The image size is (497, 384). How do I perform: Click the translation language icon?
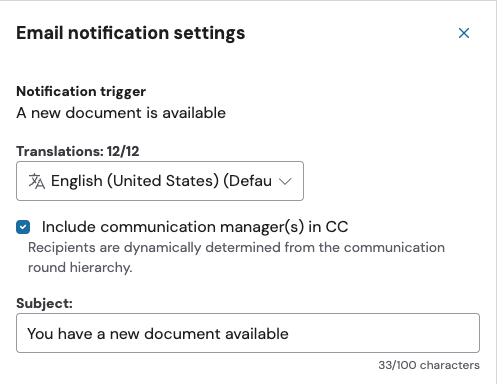click(x=37, y=181)
